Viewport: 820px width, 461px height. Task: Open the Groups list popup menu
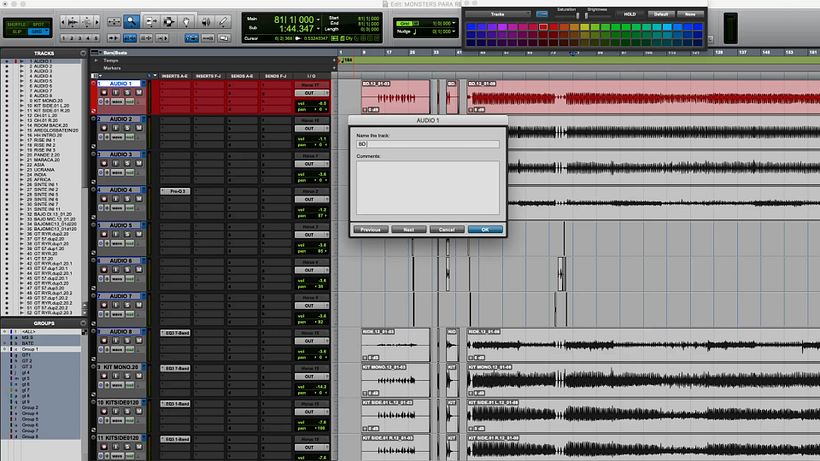pos(83,324)
